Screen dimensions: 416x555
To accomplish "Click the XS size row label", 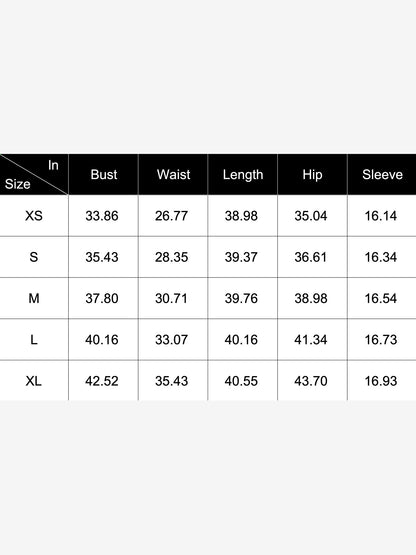I will coord(34,216).
